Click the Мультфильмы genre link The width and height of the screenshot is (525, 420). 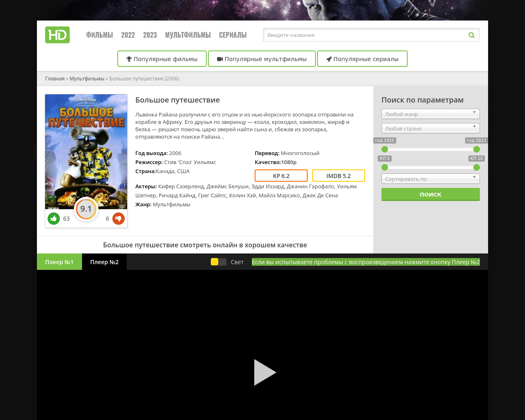(x=171, y=204)
